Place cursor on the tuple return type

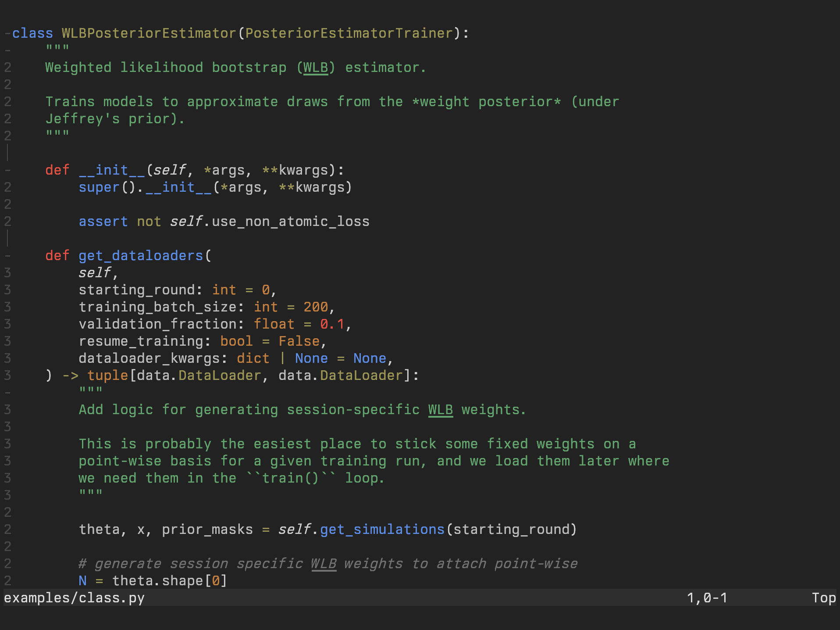(107, 376)
